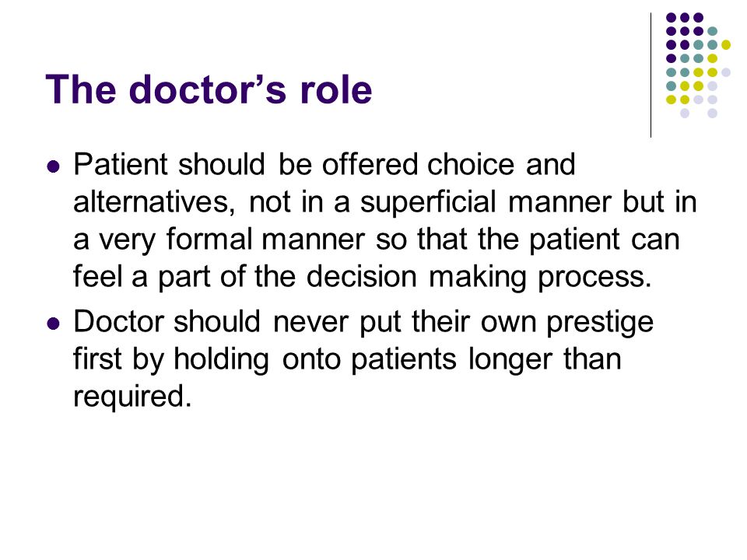Viewport: 747px width, 560px height.
Task: Click the phrase "decision making process."
Action: [479, 277]
